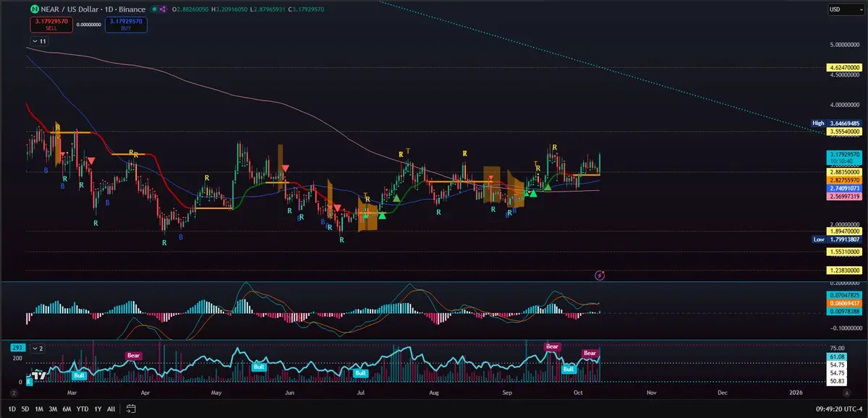Click the pink 2.56997319 price label

coord(843,195)
